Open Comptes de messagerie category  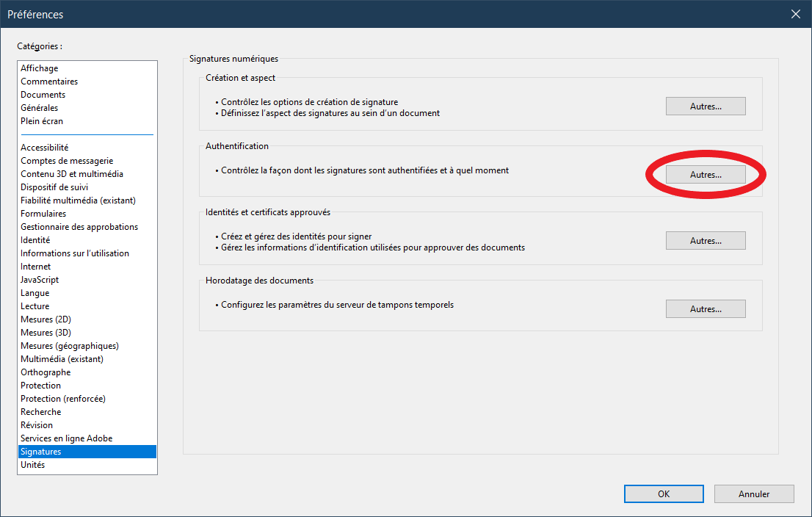(67, 161)
